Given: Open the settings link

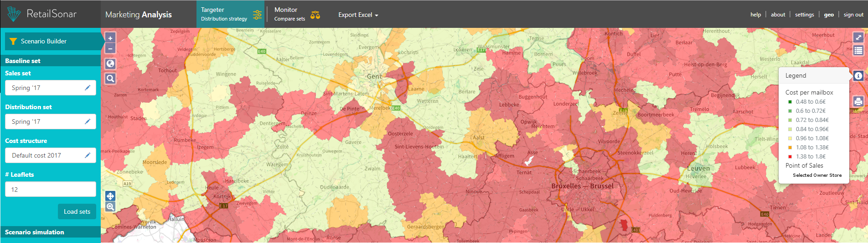Looking at the screenshot, I should click(x=804, y=15).
